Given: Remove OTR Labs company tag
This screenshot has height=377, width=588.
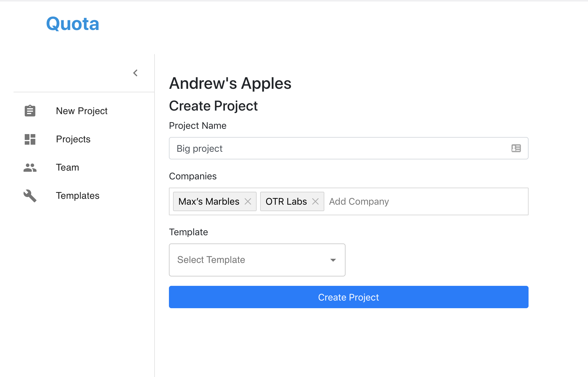Looking at the screenshot, I should tap(315, 201).
